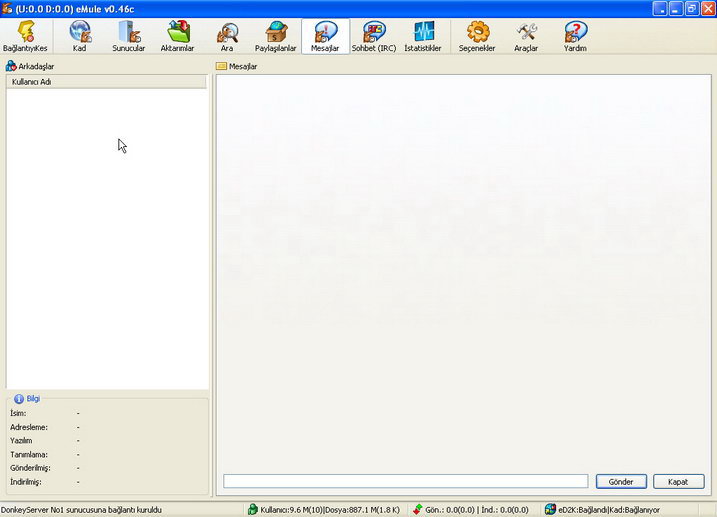Open the Ara search icon
The height and width of the screenshot is (517, 717).
[x=227, y=32]
